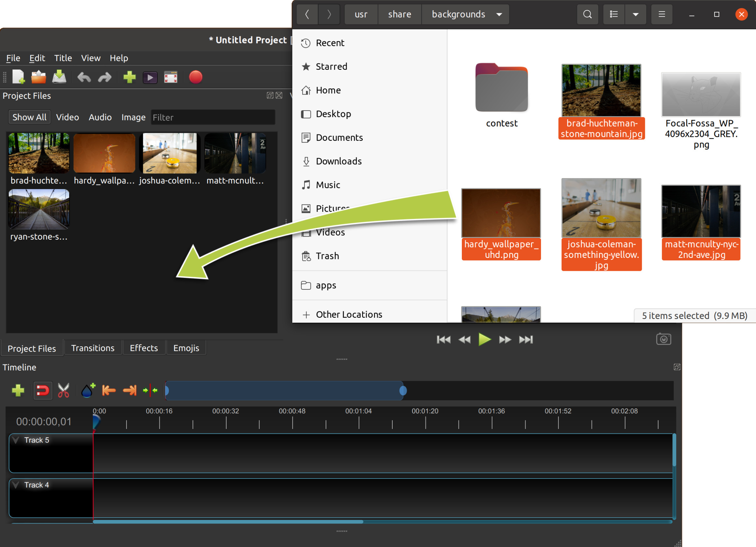Click the Jump to Start playback icon
This screenshot has width=756, height=547.
[444, 339]
